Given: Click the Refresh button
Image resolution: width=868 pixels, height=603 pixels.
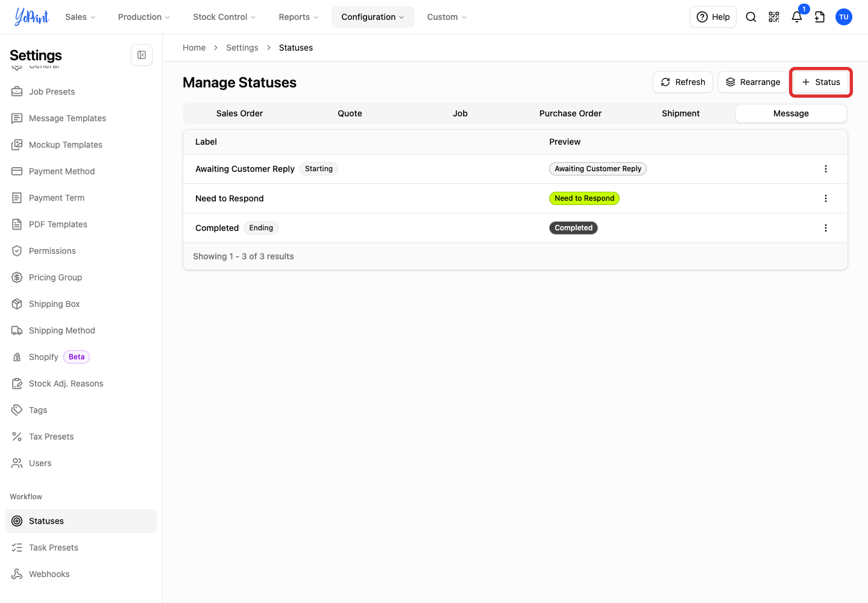Looking at the screenshot, I should pos(683,82).
